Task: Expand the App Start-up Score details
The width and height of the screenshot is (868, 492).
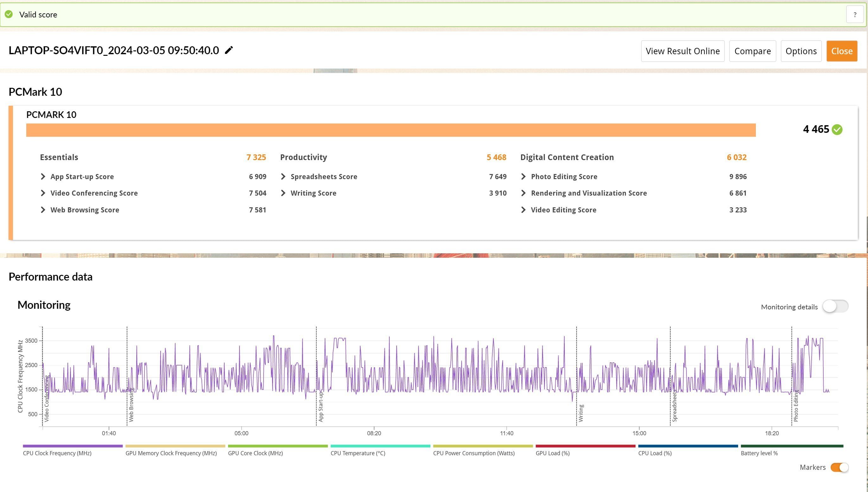Action: [42, 177]
